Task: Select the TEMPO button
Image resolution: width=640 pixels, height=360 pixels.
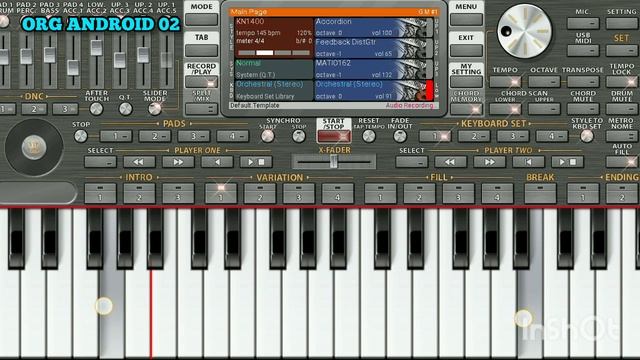Action: [505, 82]
